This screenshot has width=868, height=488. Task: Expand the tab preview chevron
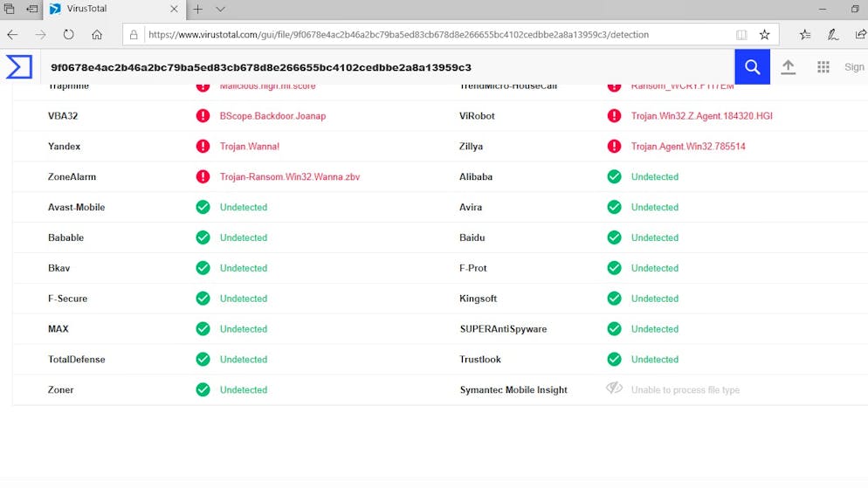pos(220,9)
